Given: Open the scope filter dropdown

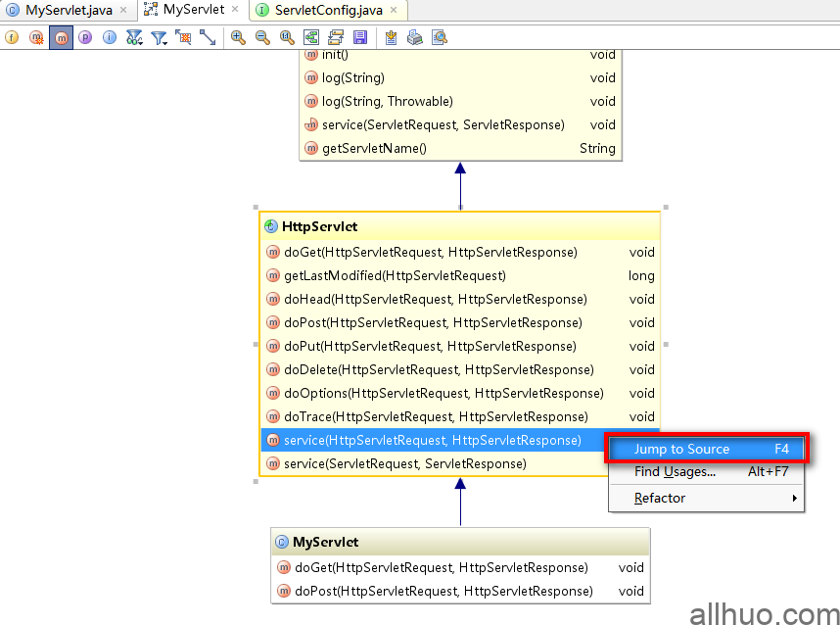Looking at the screenshot, I should tap(159, 37).
